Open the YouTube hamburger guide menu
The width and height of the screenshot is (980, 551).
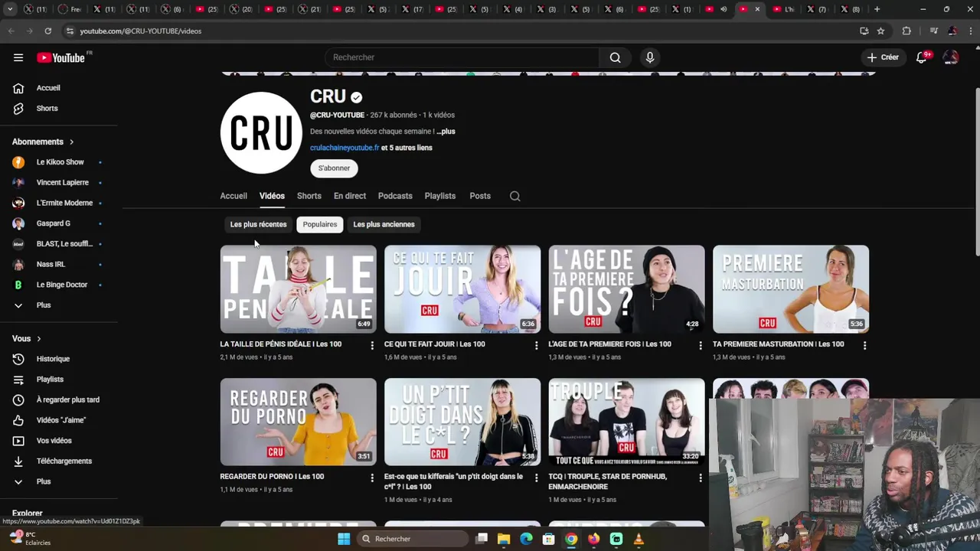[x=18, y=57]
